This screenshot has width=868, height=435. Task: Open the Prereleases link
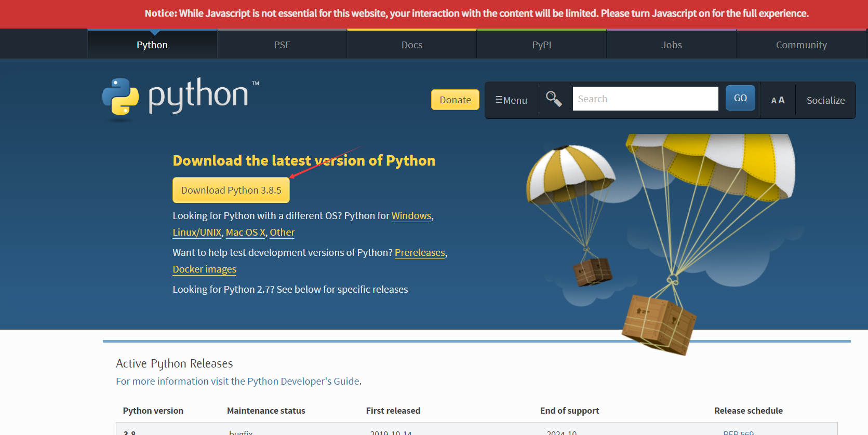coord(420,252)
